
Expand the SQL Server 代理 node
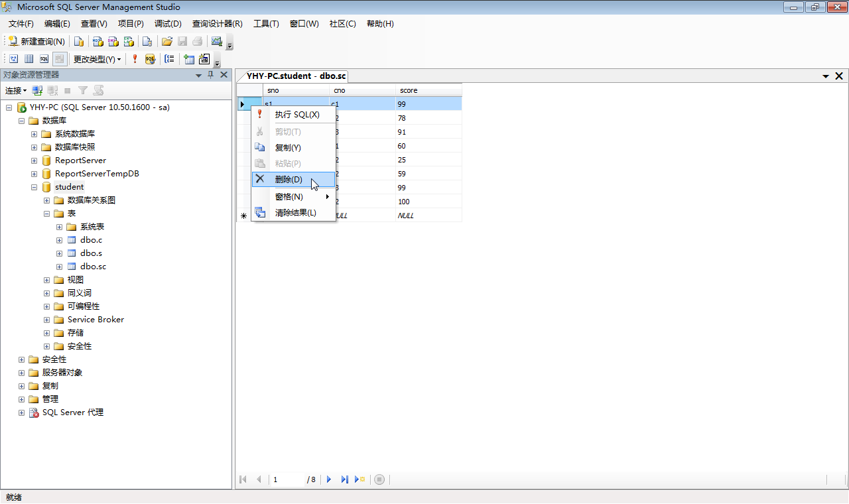click(x=22, y=412)
